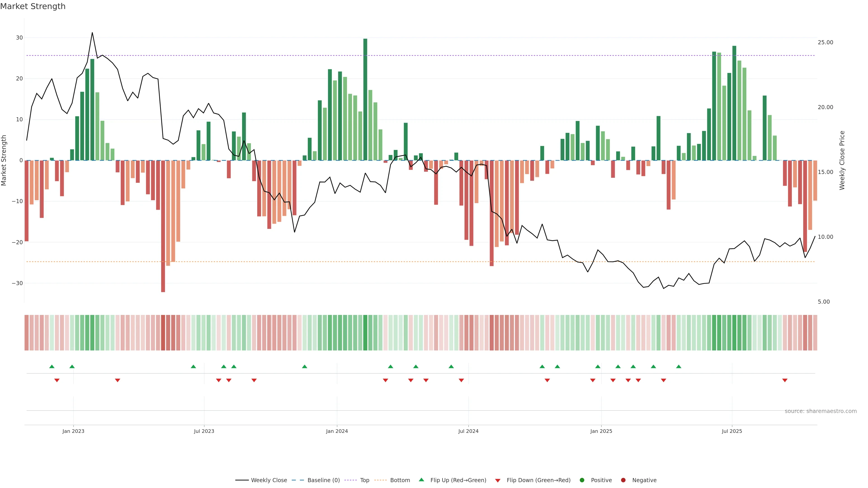The height and width of the screenshot is (488, 868).
Task: Click the tallest green bar near 30 in early 2024
Action: (x=365, y=99)
